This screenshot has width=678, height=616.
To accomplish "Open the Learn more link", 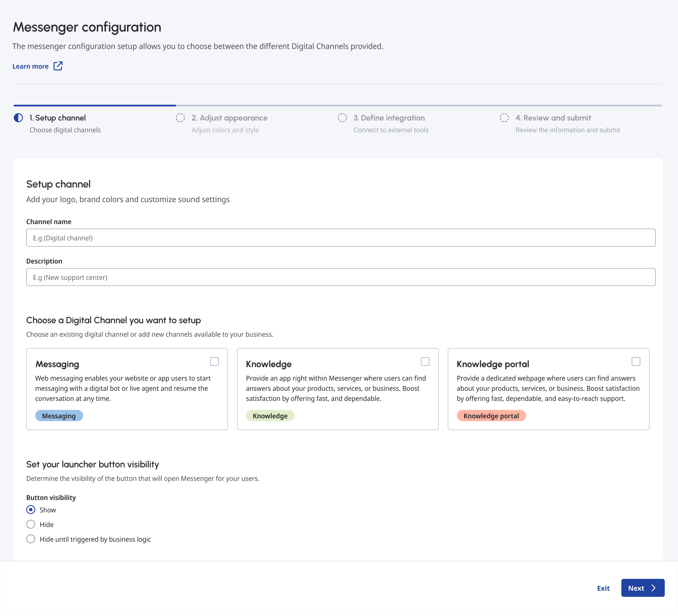I will point(31,66).
